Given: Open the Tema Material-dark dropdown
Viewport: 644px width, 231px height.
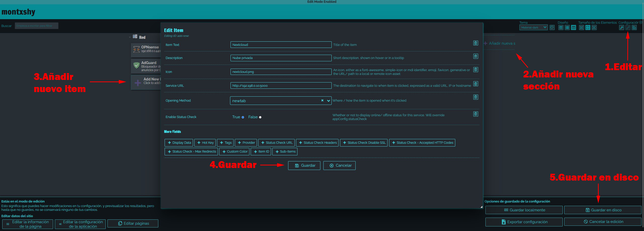Looking at the screenshot, I should point(533,27).
